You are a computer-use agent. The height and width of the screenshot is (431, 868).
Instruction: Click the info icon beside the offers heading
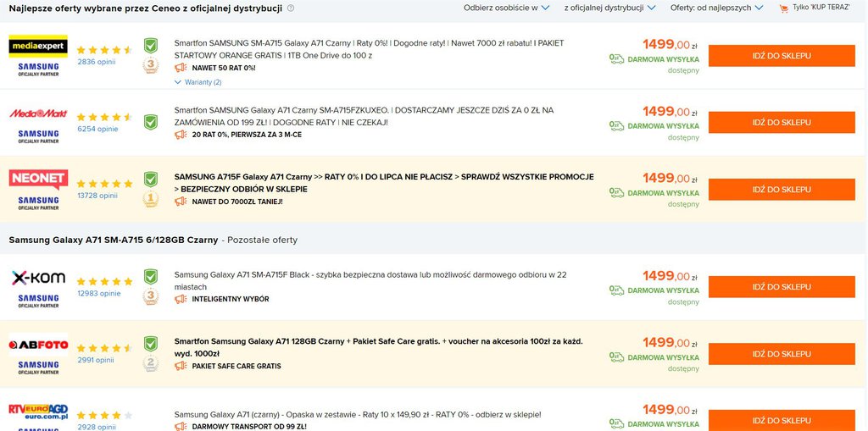pos(291,8)
